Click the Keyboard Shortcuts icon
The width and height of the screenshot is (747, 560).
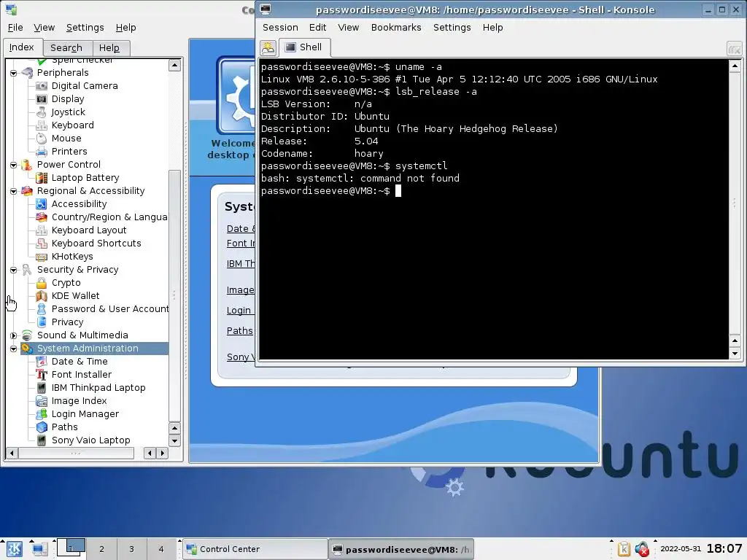point(42,244)
